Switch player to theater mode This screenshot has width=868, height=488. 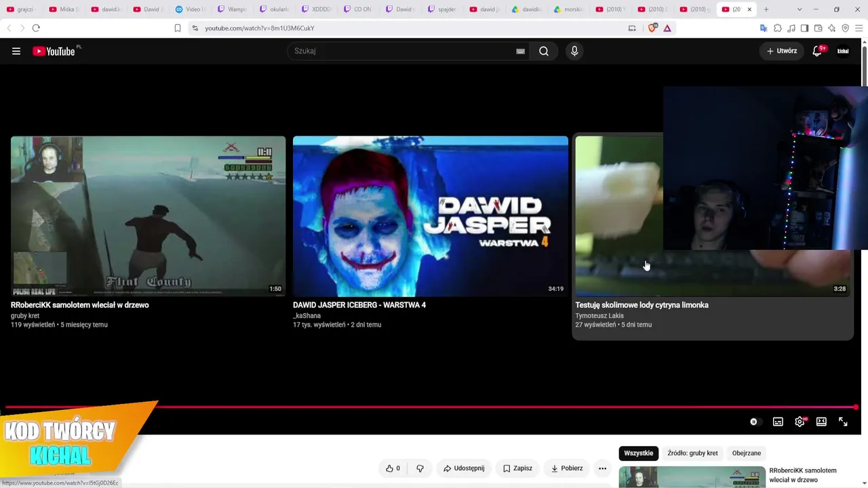click(821, 422)
